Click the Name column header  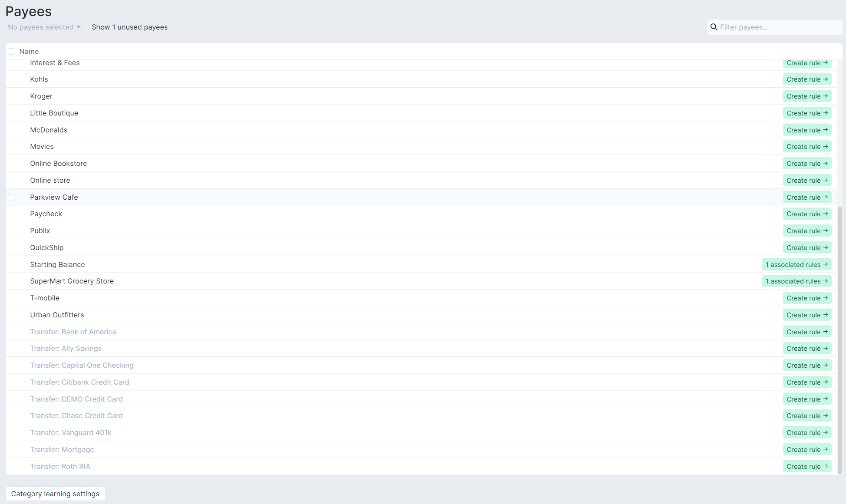pyautogui.click(x=29, y=51)
